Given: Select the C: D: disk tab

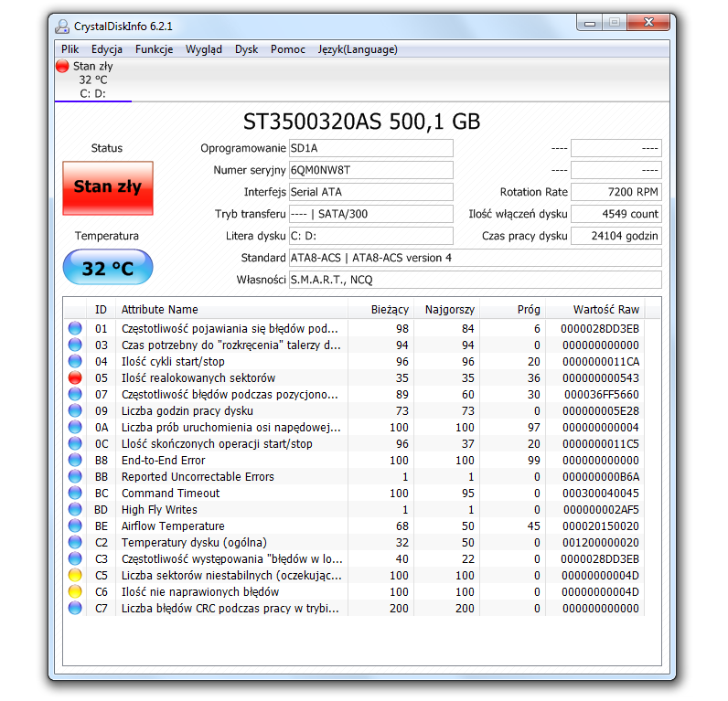Looking at the screenshot, I should [x=93, y=80].
